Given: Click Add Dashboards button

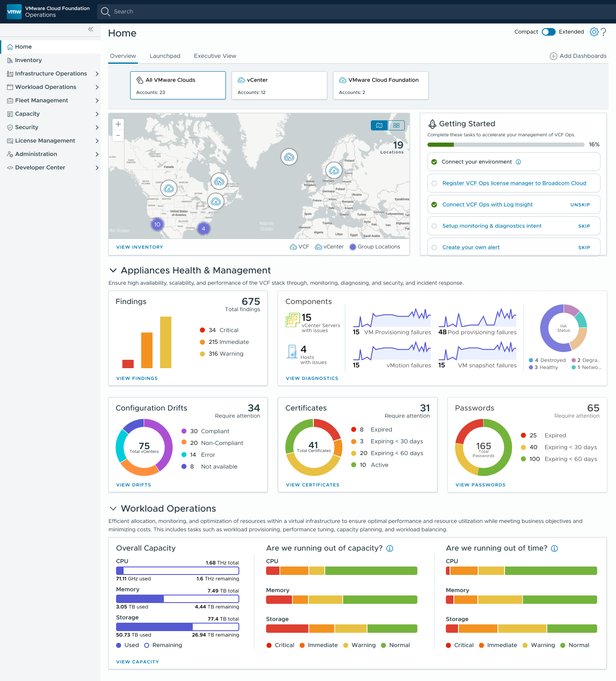Looking at the screenshot, I should 578,56.
